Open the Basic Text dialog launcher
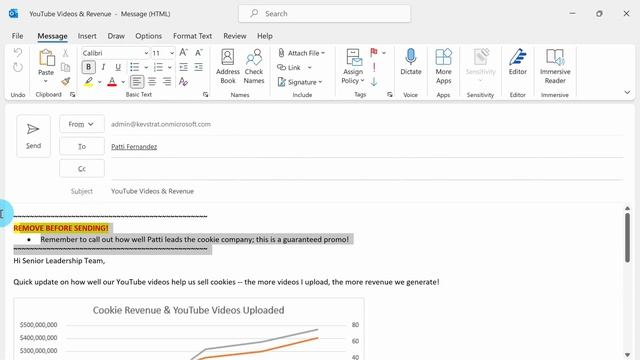The height and width of the screenshot is (360, 640). [205, 95]
